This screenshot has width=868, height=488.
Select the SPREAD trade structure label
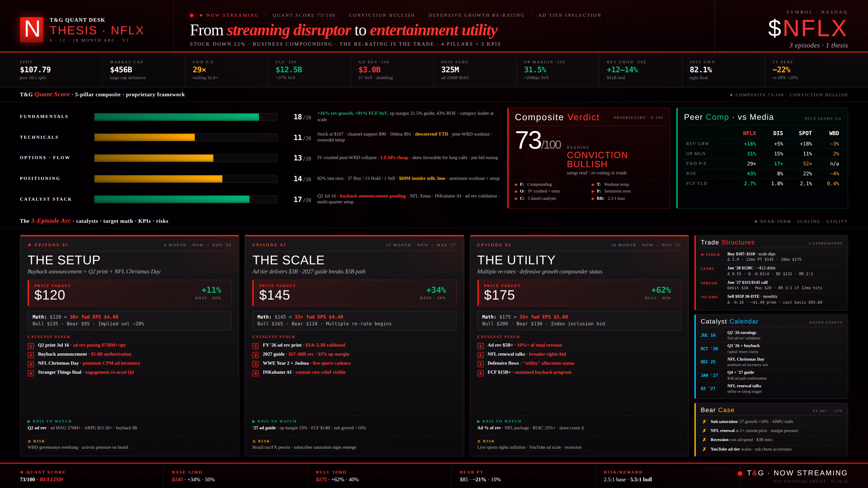click(x=709, y=283)
